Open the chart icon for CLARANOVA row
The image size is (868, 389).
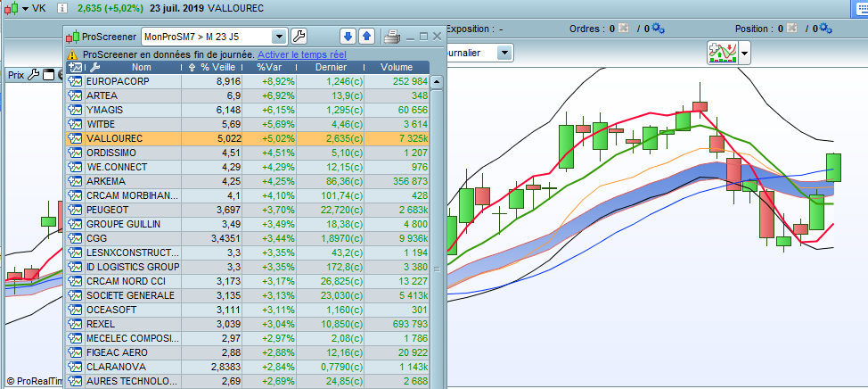pos(75,367)
